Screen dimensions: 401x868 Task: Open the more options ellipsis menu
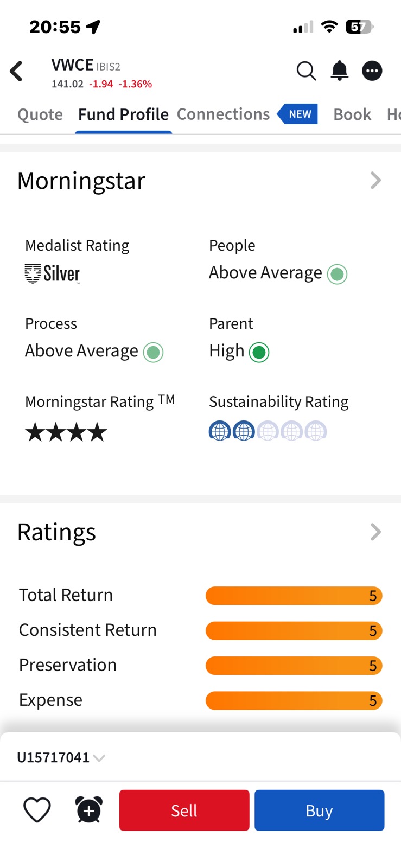click(372, 71)
